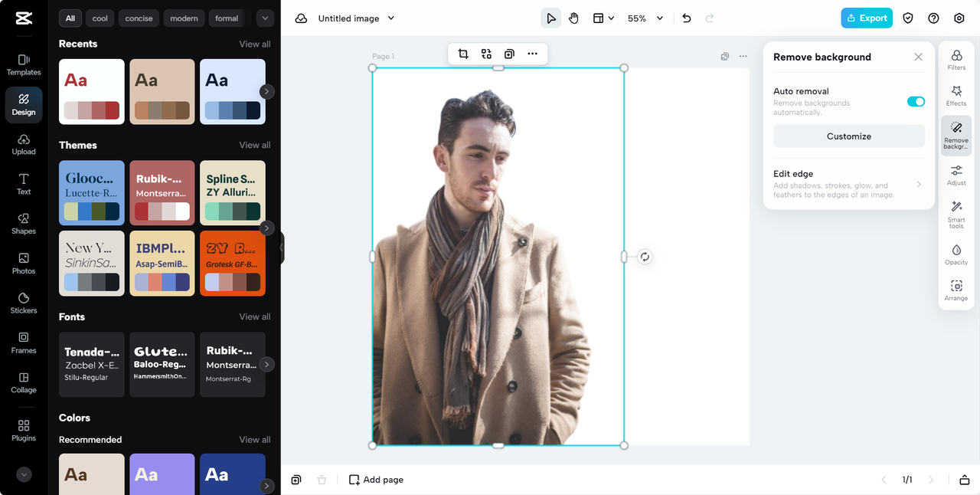980x495 pixels.
Task: Open the Remove background tool
Action: point(956,136)
